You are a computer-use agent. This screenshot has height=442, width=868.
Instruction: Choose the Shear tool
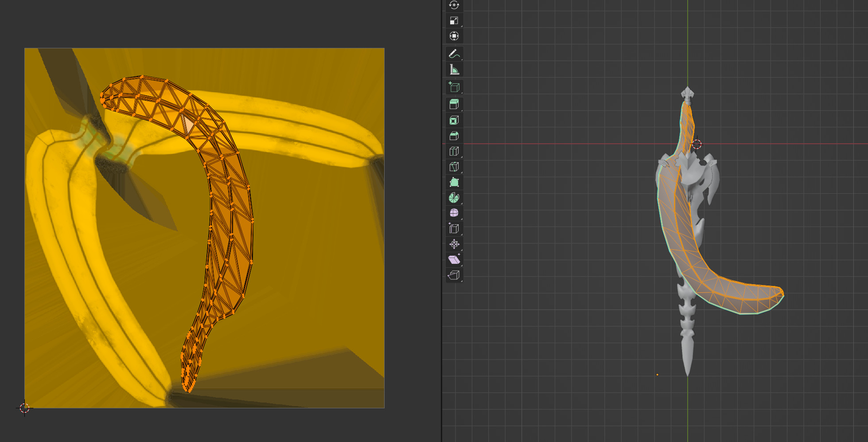coord(454,260)
